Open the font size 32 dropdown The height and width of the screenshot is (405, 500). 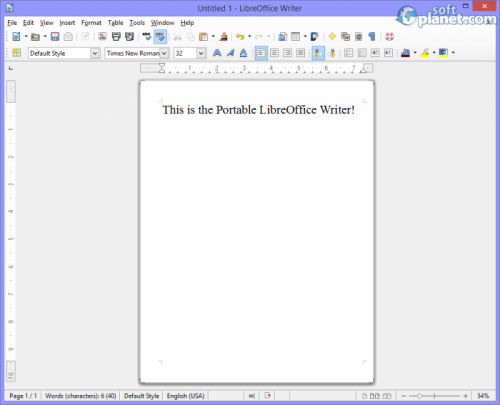[x=201, y=53]
